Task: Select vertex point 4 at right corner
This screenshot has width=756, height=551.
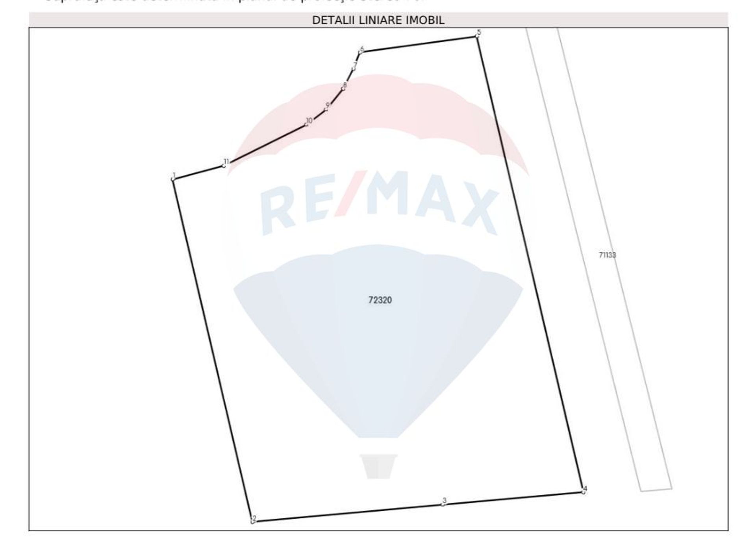Action: coord(584,492)
